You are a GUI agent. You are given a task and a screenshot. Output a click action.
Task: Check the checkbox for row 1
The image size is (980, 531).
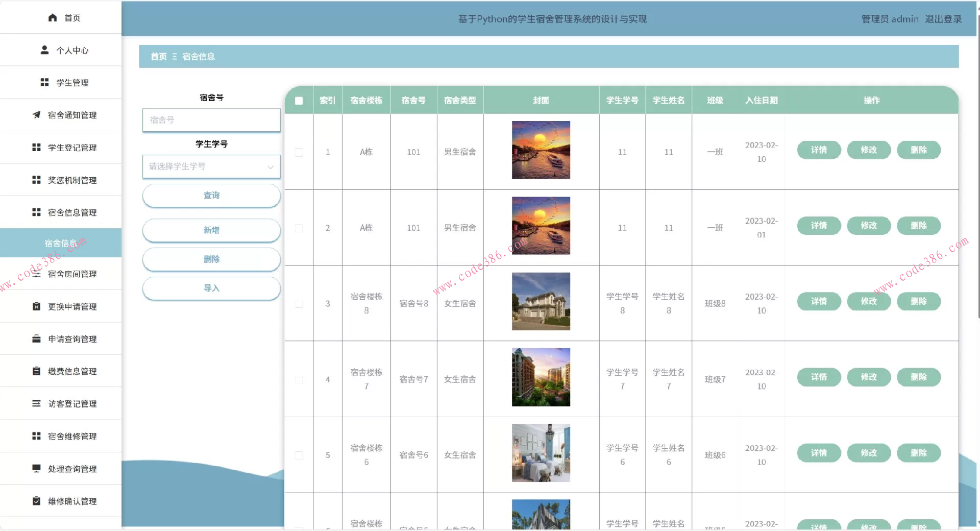[299, 152]
